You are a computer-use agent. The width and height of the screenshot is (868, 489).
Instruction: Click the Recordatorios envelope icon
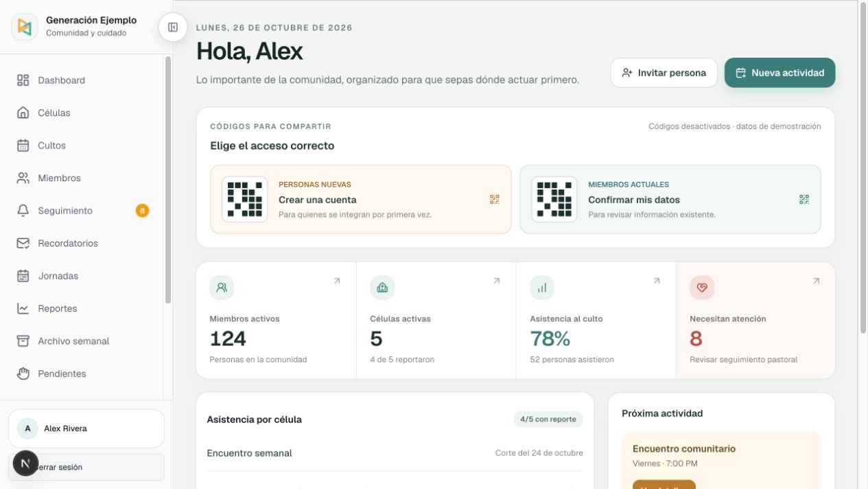[x=23, y=243]
